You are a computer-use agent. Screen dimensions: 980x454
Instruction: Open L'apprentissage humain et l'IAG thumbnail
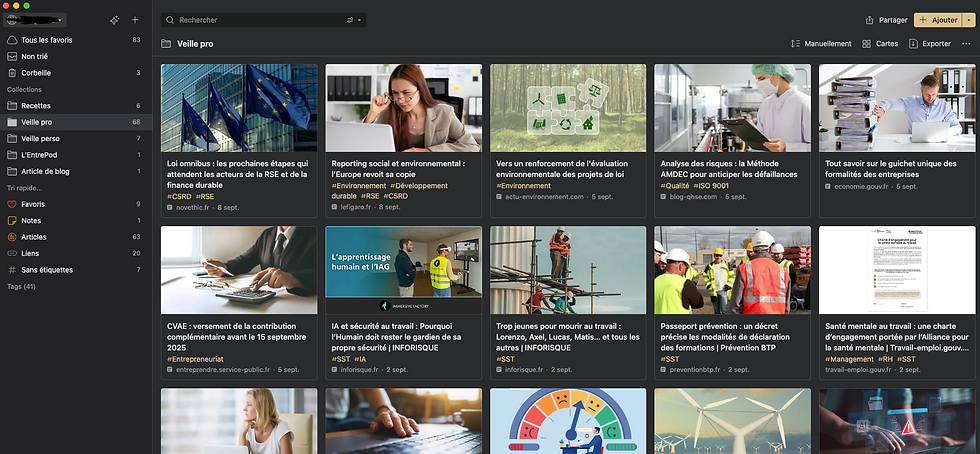[404, 270]
